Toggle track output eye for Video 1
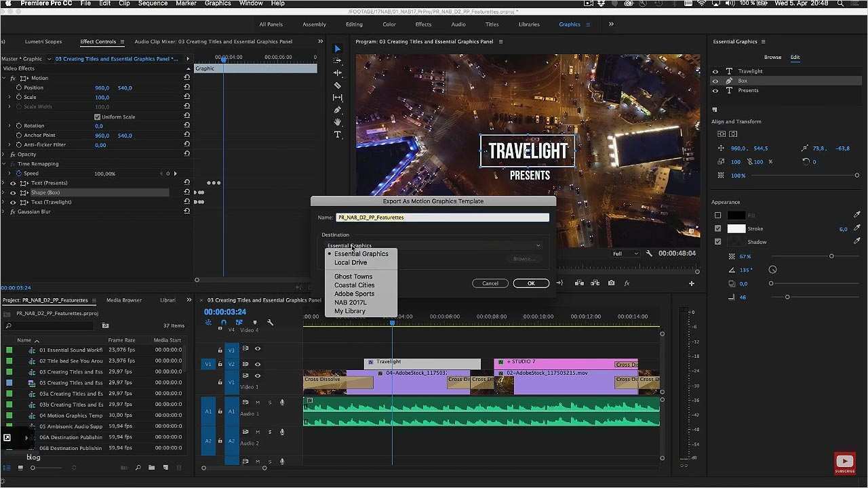The height and width of the screenshot is (488, 868). 257,375
